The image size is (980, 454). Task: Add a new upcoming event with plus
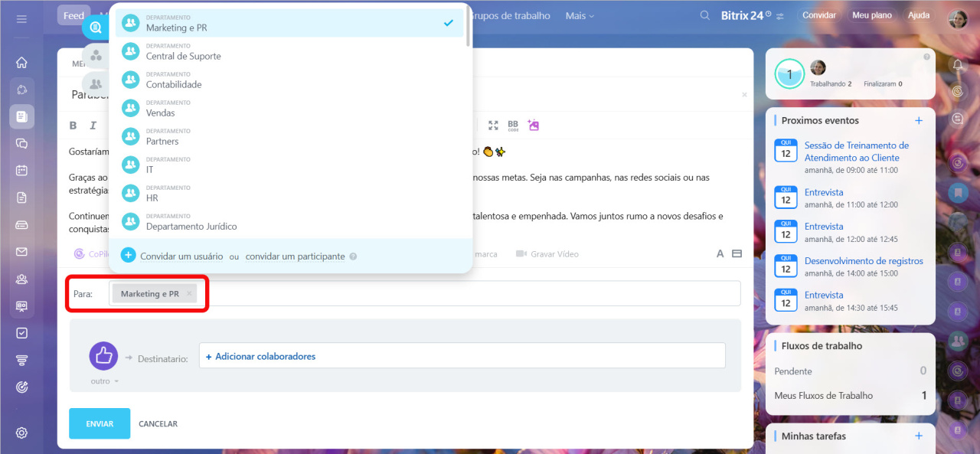click(919, 120)
